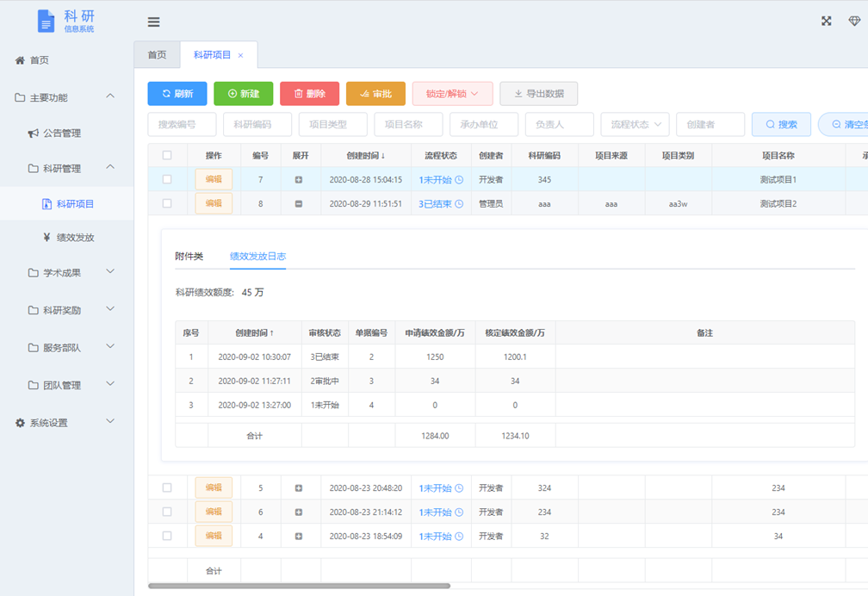The image size is (868, 596).
Task: Click the blue document logo icon
Action: (x=46, y=21)
